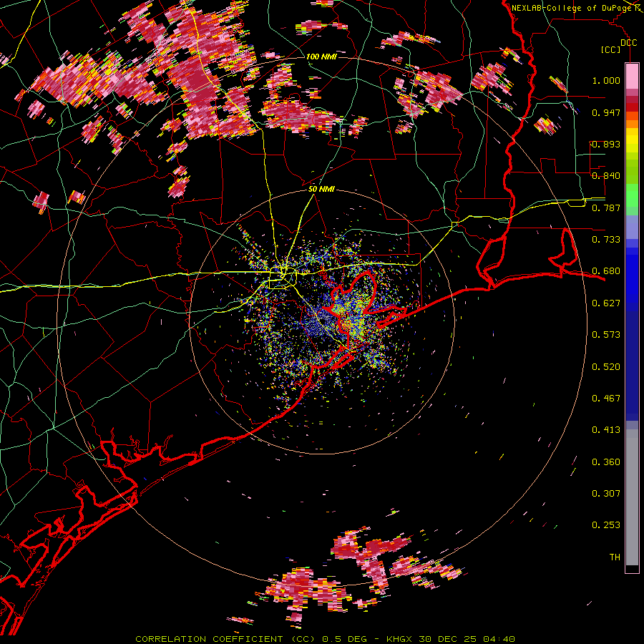Select the 0.680 scale value
The height and width of the screenshot is (644, 644).
pos(606,271)
